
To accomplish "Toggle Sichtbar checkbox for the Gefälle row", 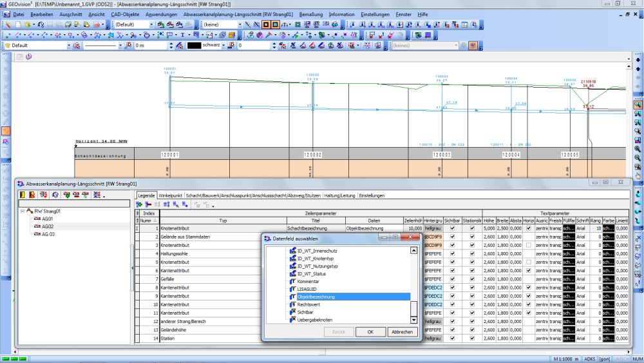I will [452, 279].
